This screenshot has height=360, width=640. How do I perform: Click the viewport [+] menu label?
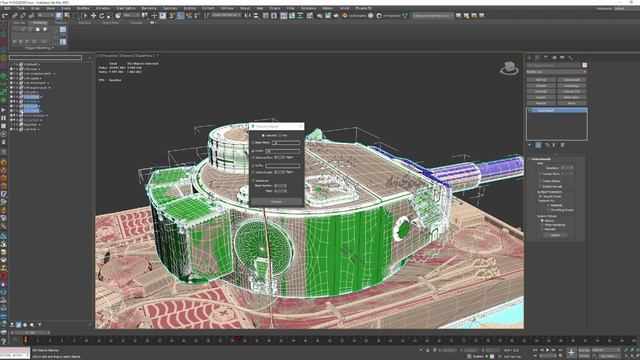[98, 55]
